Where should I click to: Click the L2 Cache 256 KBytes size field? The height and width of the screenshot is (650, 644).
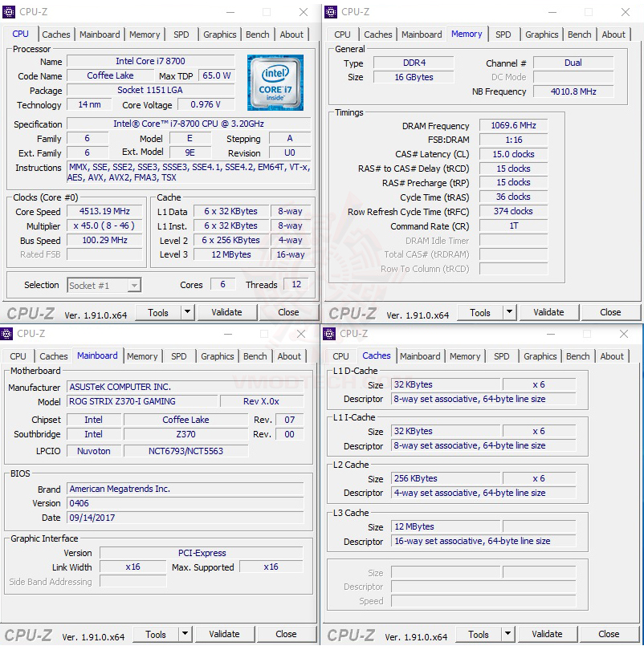[446, 478]
